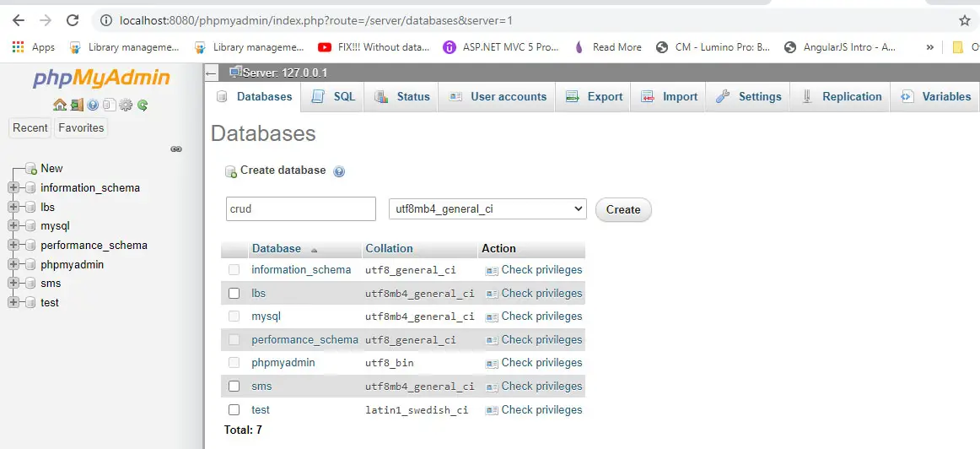The width and height of the screenshot is (980, 449).
Task: Click the link-with-main-panel chain icon
Action: (176, 149)
